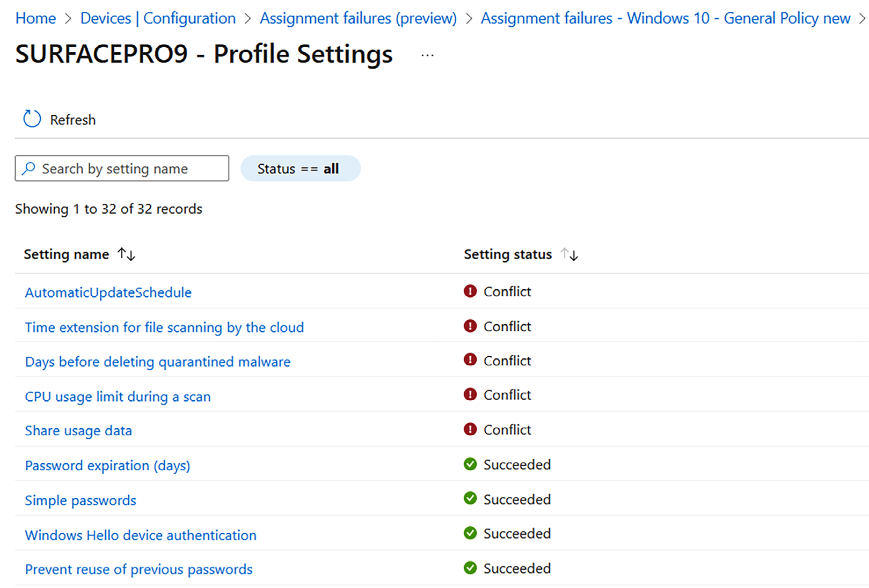This screenshot has height=588, width=869.
Task: Sort by Setting status column arrows
Action: pos(569,254)
